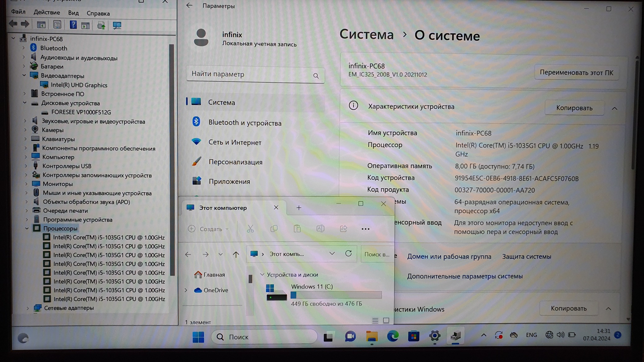Click the scan for hardware changes toolbar icon
The width and height of the screenshot is (644, 362).
tap(117, 25)
